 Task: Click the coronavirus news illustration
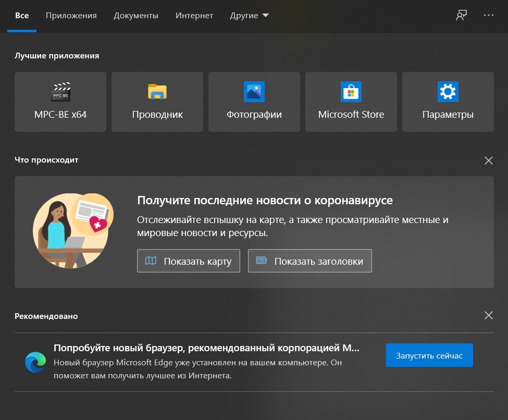coord(73,231)
